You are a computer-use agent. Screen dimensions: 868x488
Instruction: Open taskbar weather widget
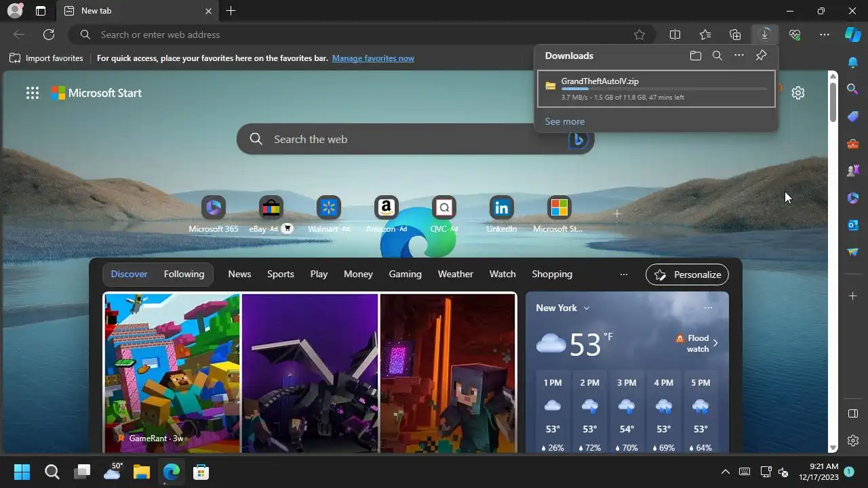(x=113, y=472)
